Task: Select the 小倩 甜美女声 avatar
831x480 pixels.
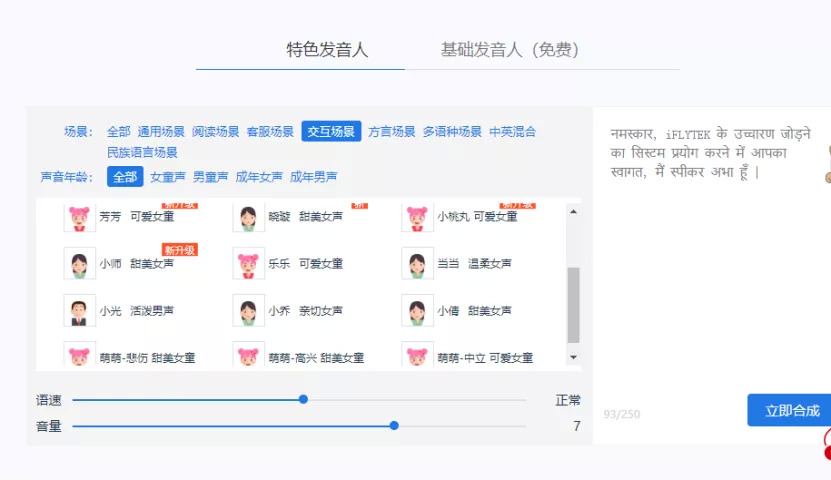Action: click(x=418, y=311)
